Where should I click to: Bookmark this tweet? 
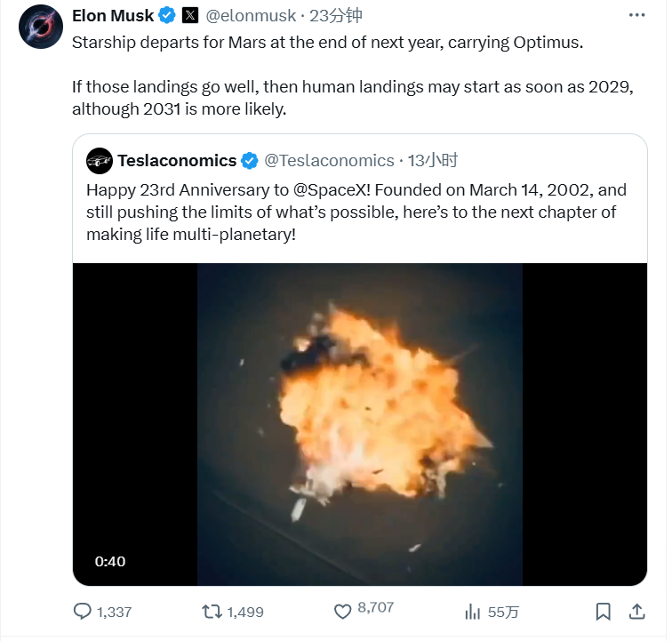point(603,612)
